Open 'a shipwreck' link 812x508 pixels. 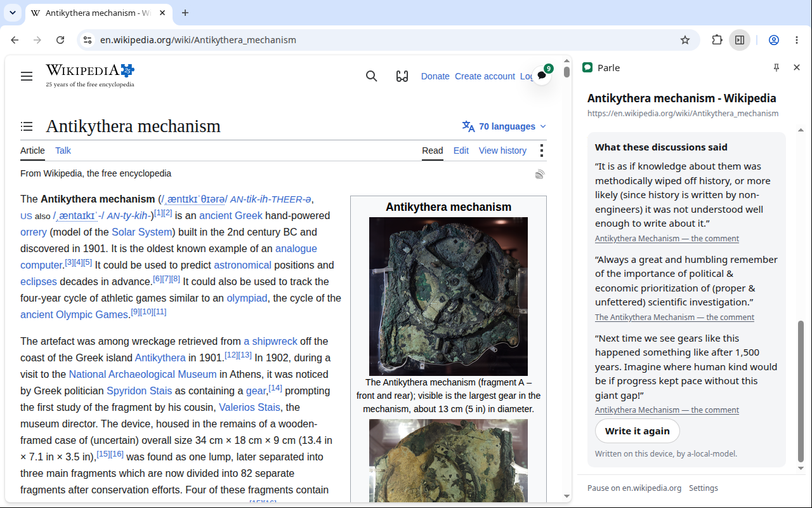(x=270, y=341)
